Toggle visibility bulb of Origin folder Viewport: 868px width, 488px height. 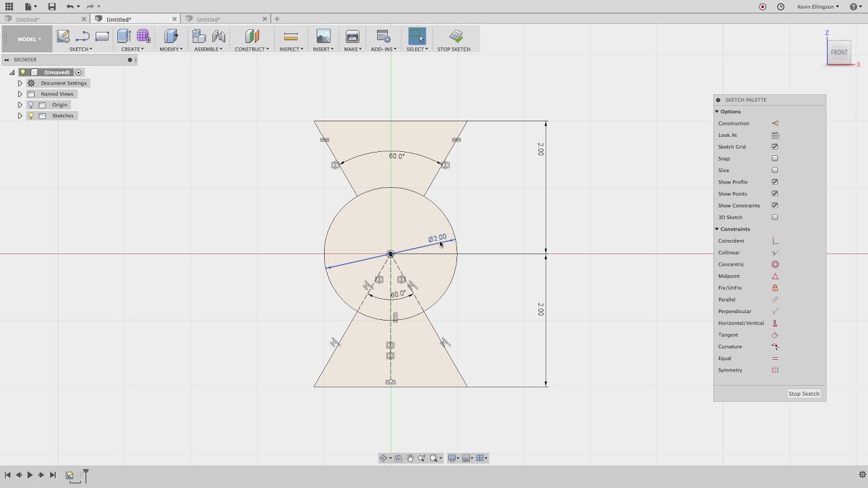pyautogui.click(x=31, y=105)
